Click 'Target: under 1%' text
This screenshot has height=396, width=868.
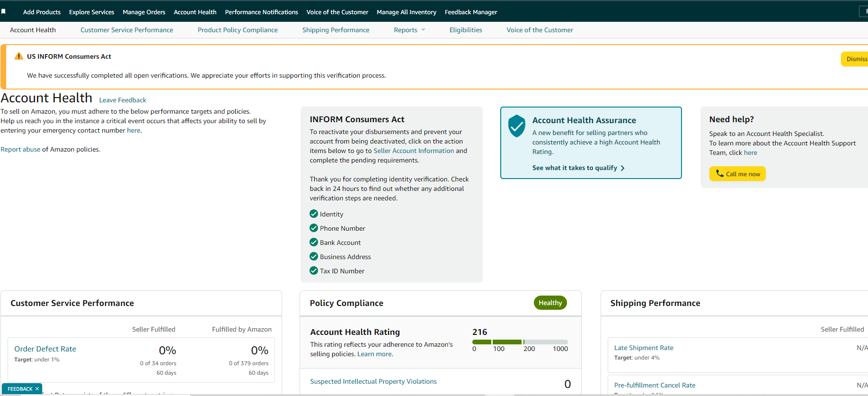[x=37, y=360]
